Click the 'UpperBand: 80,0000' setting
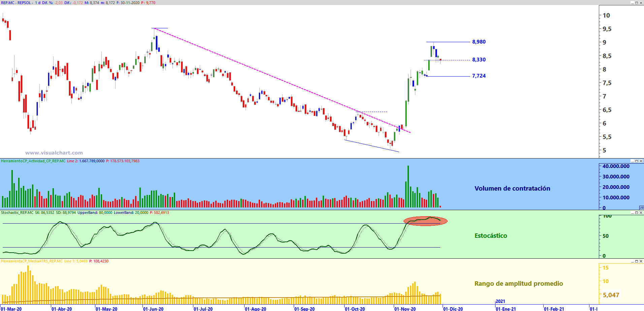 click(x=95, y=213)
